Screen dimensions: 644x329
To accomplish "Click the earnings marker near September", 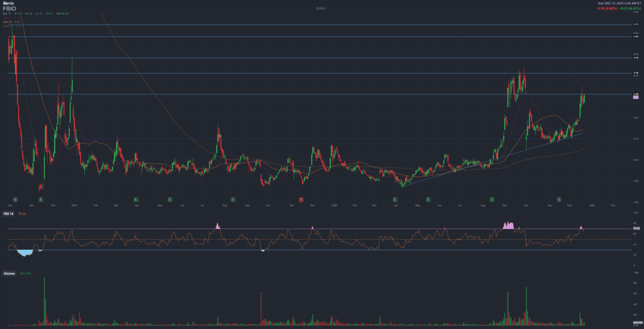I will tap(492, 199).
